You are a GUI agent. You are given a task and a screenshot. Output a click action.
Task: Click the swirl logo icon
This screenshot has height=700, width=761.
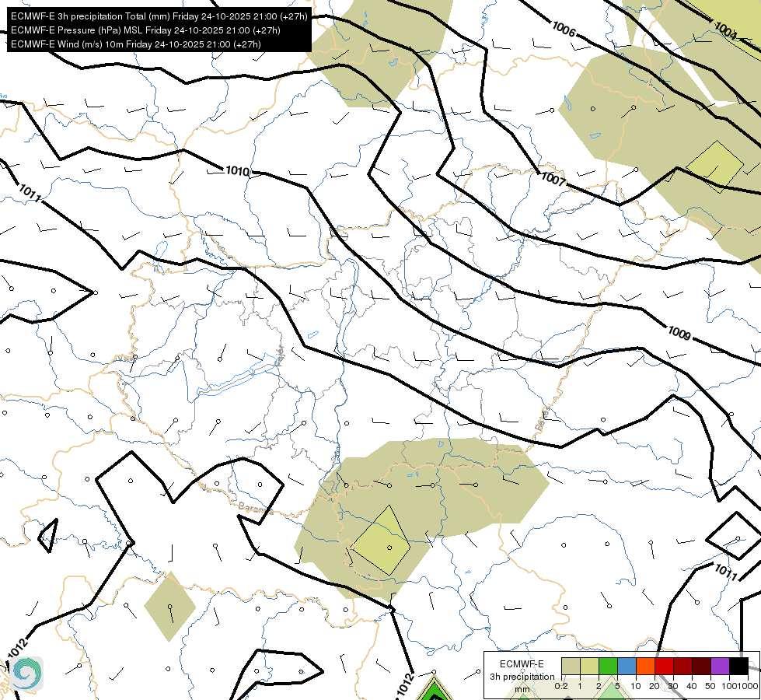[27, 674]
